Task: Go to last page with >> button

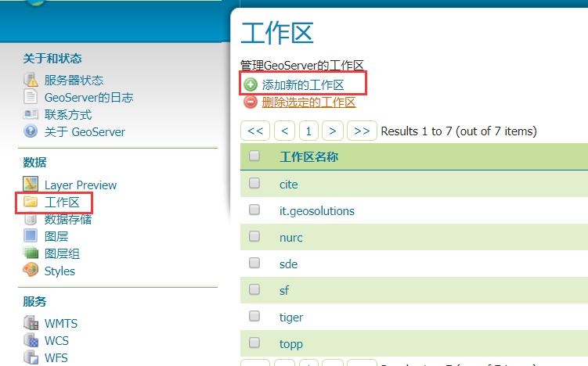Action: tap(362, 131)
